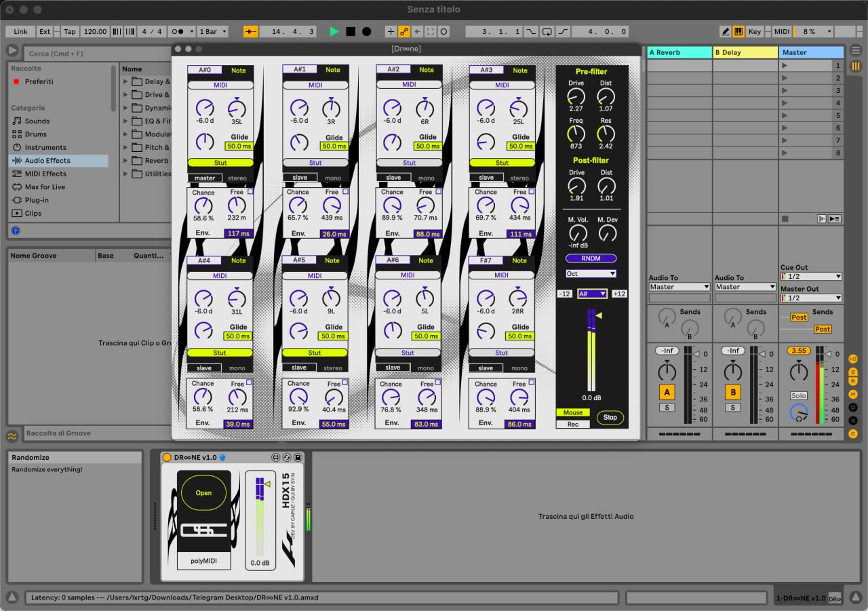Click the Open button on DR∞NE device

click(x=203, y=493)
